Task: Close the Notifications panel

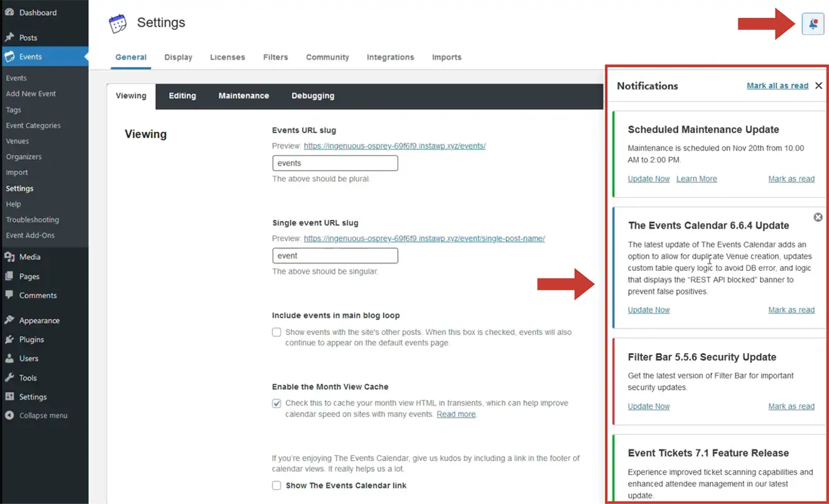Action: click(818, 86)
